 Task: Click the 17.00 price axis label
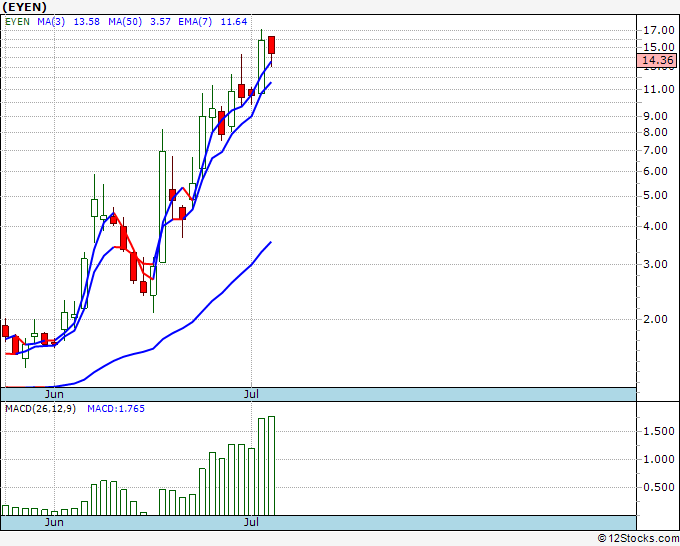(659, 30)
